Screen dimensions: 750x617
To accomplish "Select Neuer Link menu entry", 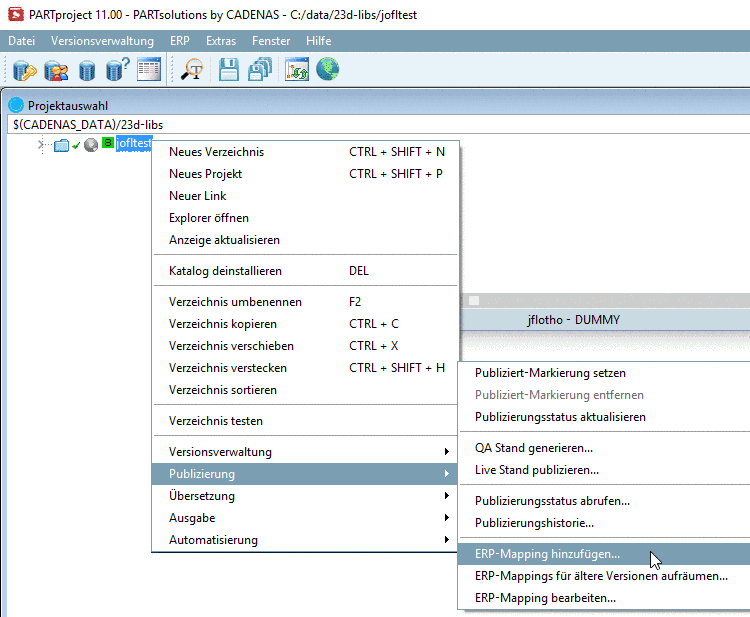I will 305,196.
